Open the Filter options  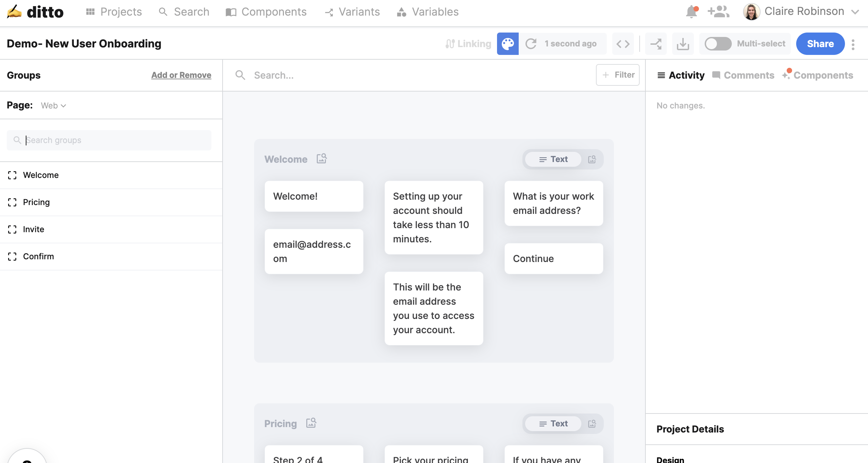(618, 75)
